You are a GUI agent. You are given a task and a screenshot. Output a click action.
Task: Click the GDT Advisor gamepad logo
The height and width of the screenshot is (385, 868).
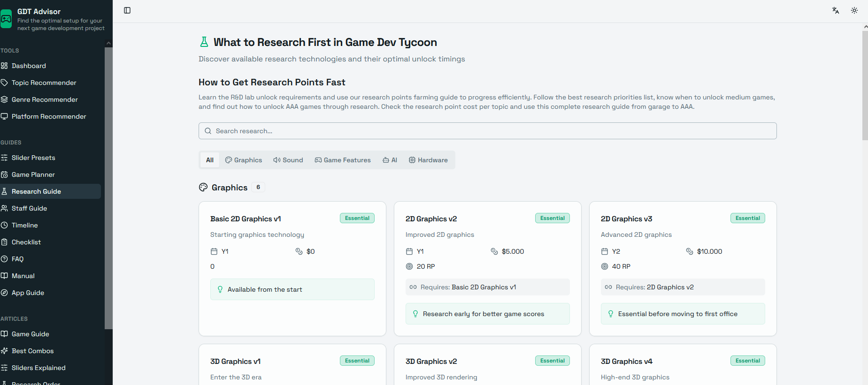coord(6,19)
